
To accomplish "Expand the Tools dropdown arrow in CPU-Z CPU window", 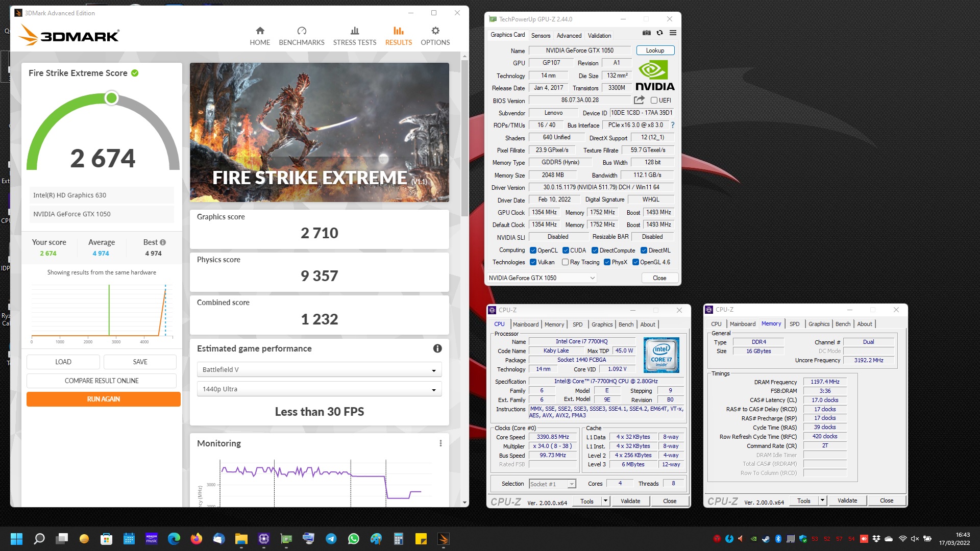I will tap(605, 501).
